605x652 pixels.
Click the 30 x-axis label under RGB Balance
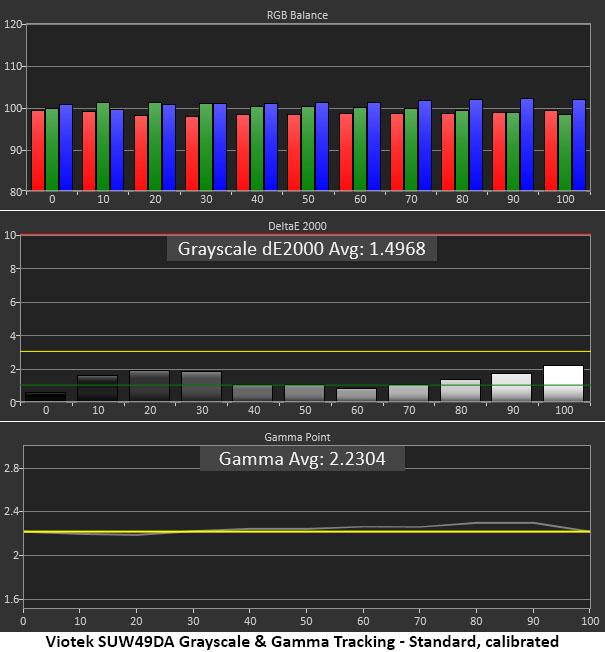pos(206,199)
